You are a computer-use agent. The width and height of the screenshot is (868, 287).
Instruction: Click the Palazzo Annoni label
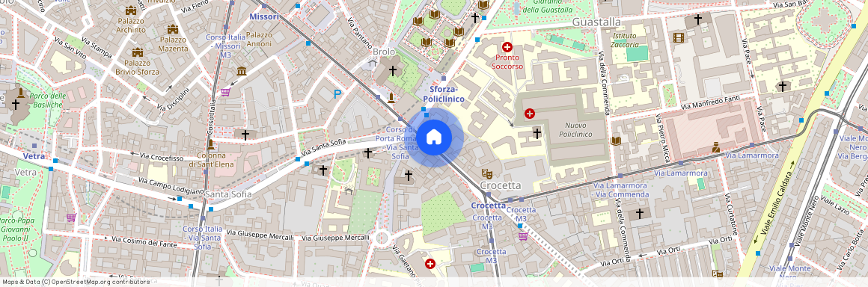point(259,39)
